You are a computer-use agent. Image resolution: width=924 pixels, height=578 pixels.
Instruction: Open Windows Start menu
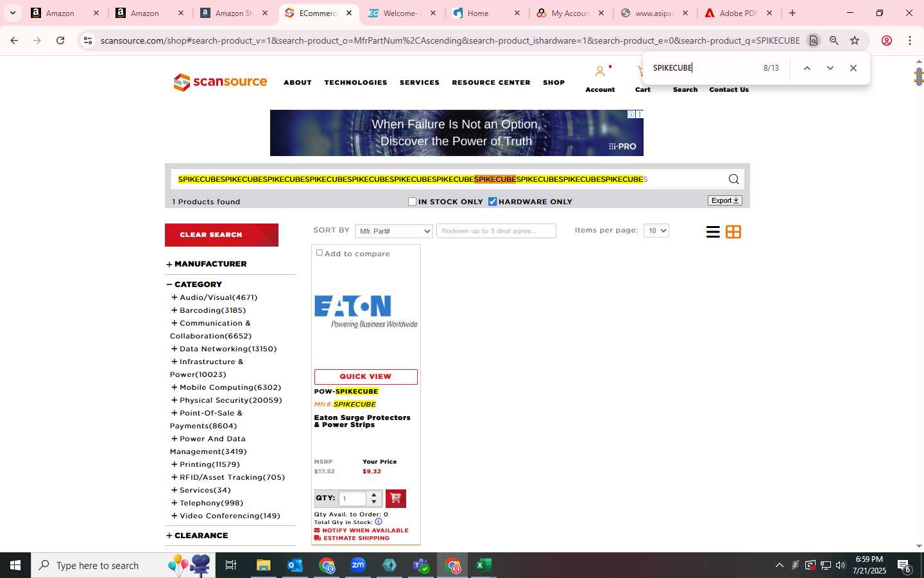click(x=15, y=565)
